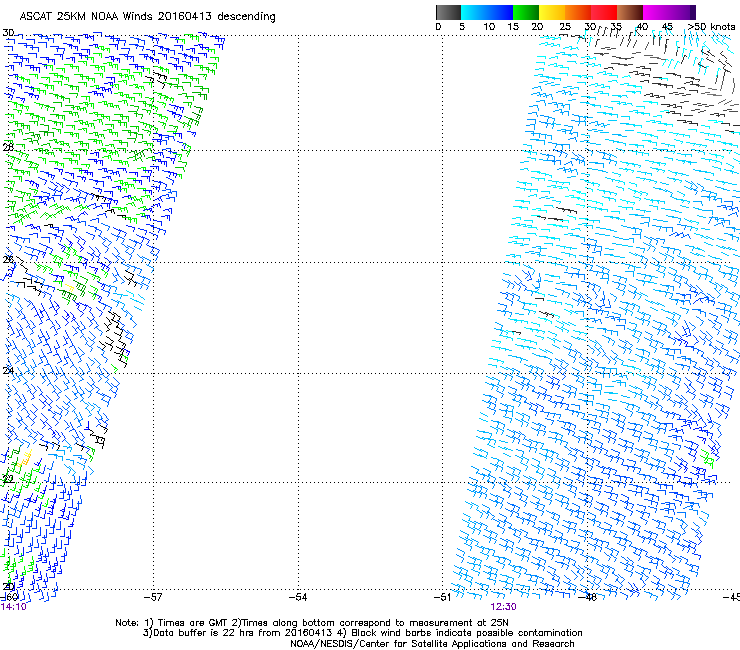The image size is (740, 650).
Task: Click the '28' latitude axis label
Action: click(x=8, y=147)
